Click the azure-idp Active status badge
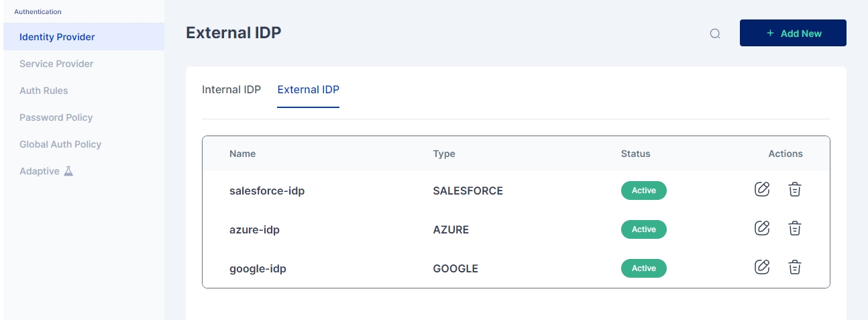 (643, 229)
